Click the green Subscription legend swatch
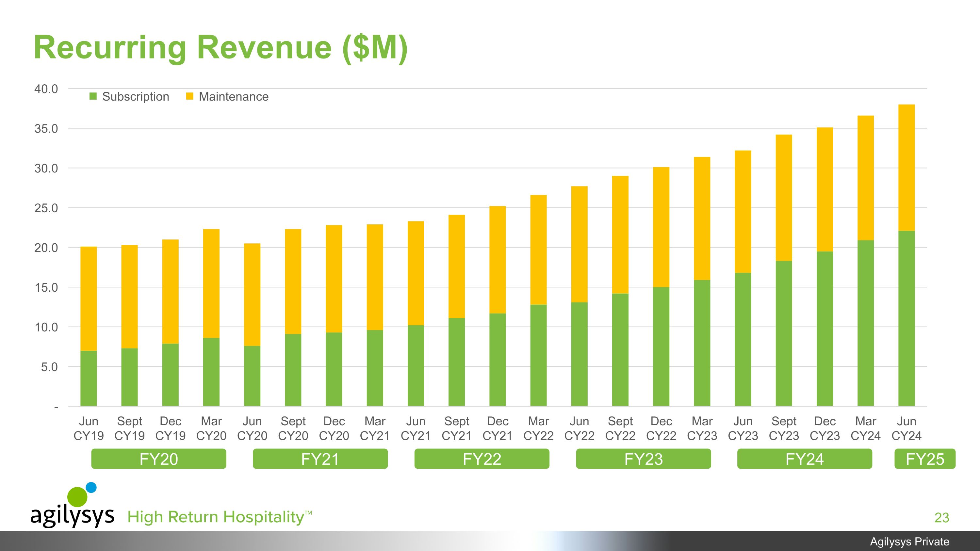This screenshot has height=551, width=980. pyautogui.click(x=93, y=96)
